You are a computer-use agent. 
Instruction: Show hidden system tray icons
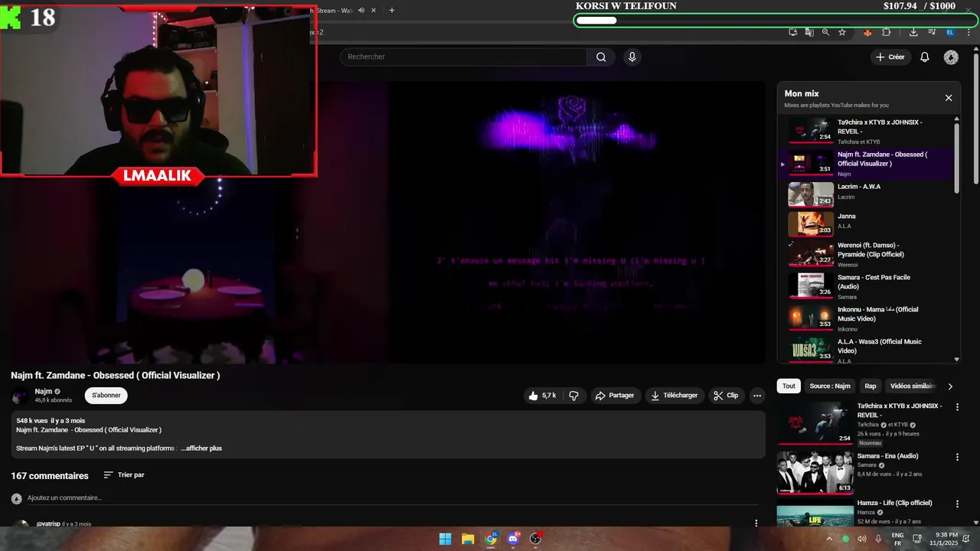pyautogui.click(x=829, y=539)
